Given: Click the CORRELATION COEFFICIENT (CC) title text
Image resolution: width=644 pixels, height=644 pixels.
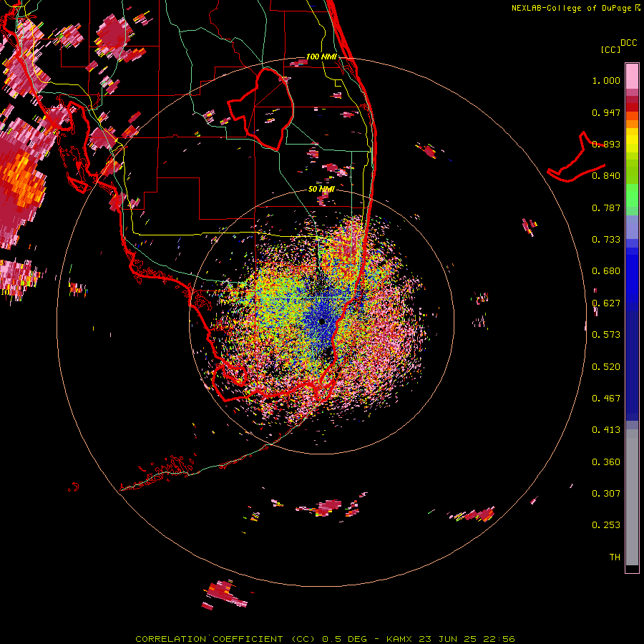Looking at the screenshot, I should click(225, 639).
